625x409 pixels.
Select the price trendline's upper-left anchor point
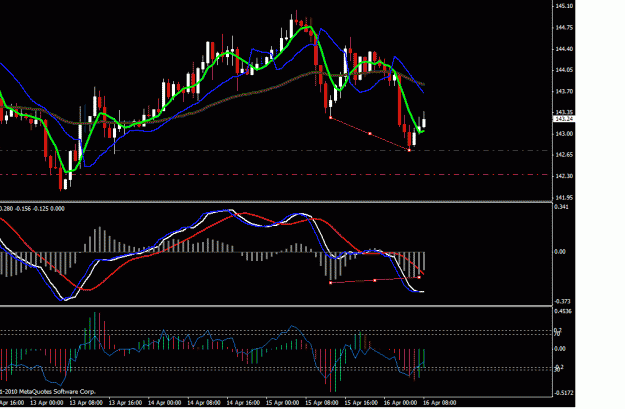click(x=331, y=118)
